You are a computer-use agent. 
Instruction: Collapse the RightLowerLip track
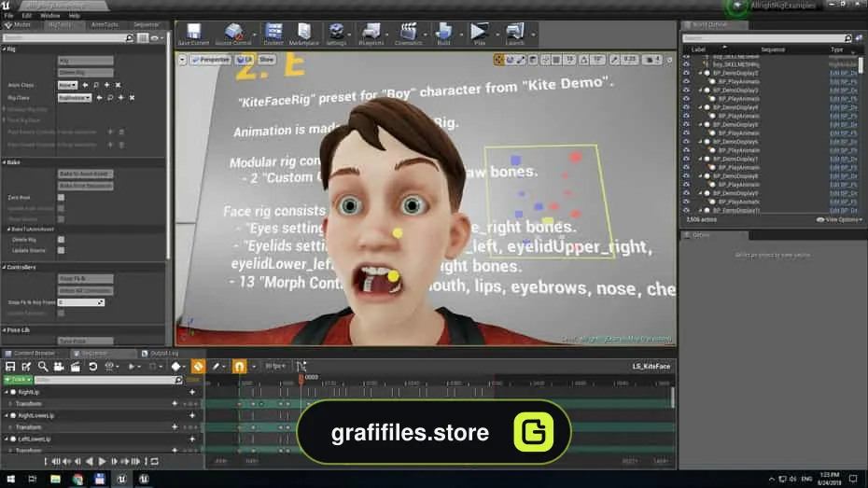tap(7, 415)
